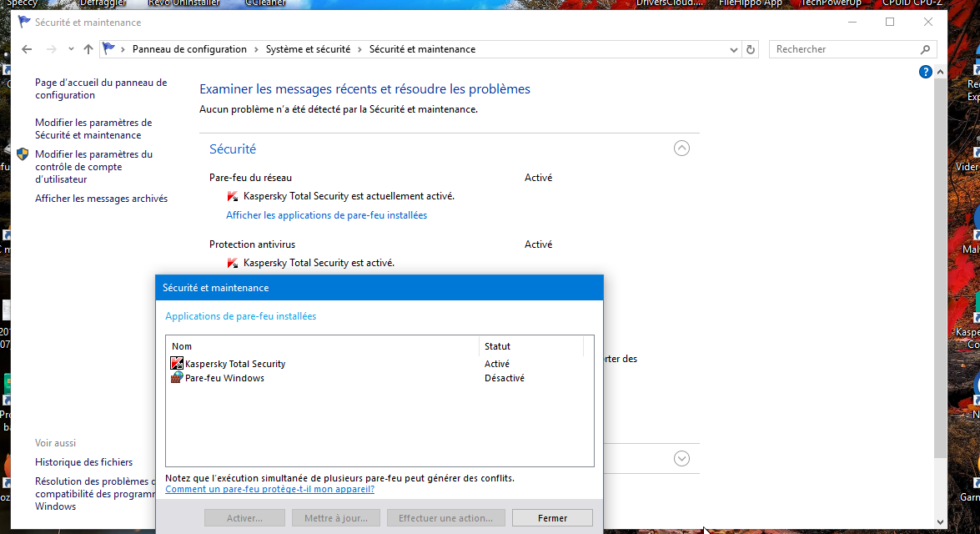Open 'Panneau de configuration' breadcrumb
Screen dimensions: 980x534
coord(189,49)
